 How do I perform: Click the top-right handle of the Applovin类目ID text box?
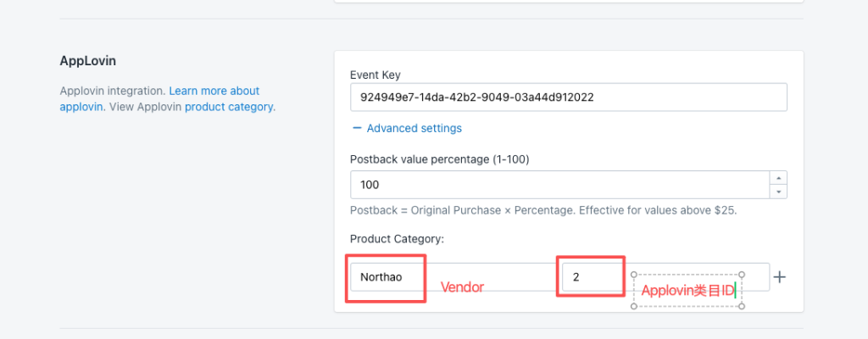coord(742,274)
